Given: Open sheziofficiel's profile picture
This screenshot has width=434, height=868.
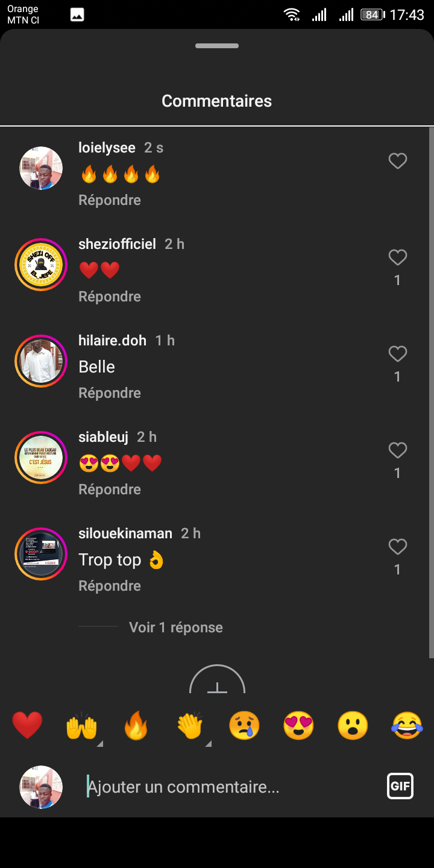Looking at the screenshot, I should [41, 264].
